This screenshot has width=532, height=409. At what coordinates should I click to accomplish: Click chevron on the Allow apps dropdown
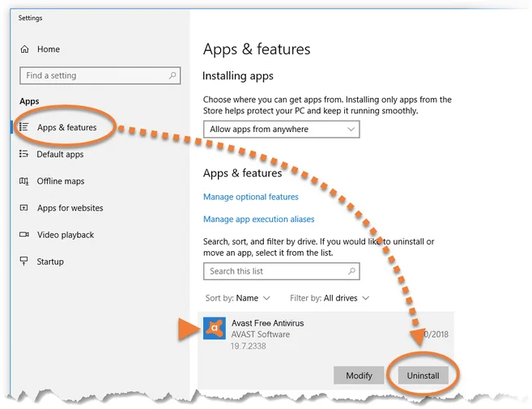coord(351,130)
